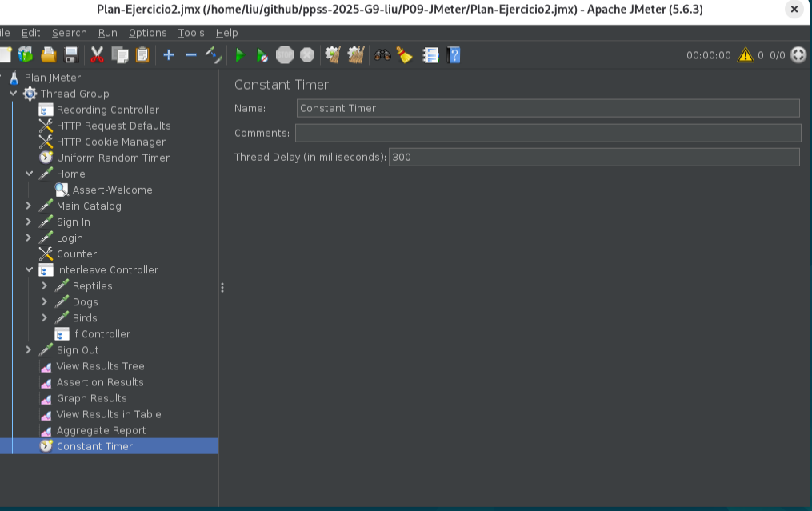Collapse the Thread Group node
The height and width of the screenshot is (511, 812).
point(13,94)
